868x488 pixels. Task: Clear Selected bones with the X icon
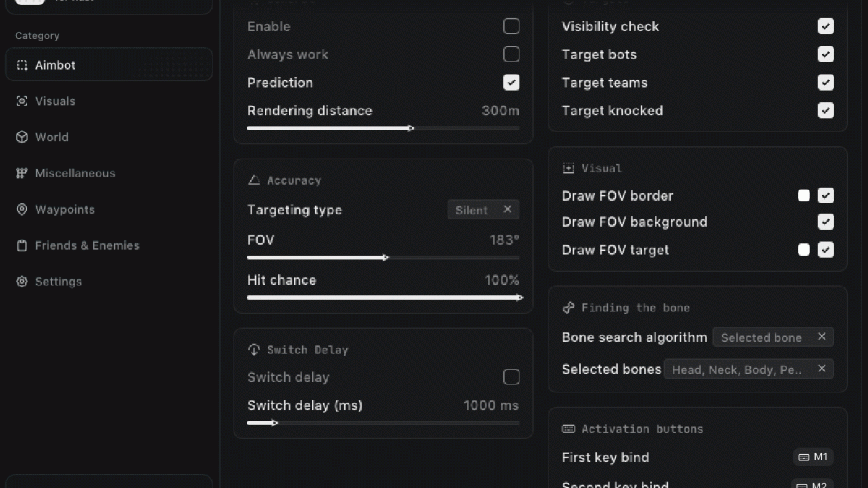pyautogui.click(x=822, y=369)
